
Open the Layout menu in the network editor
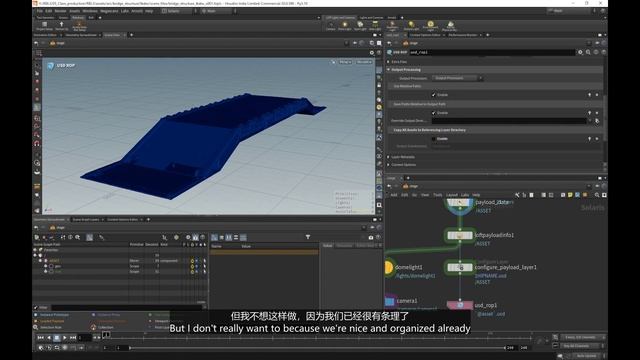(452, 195)
